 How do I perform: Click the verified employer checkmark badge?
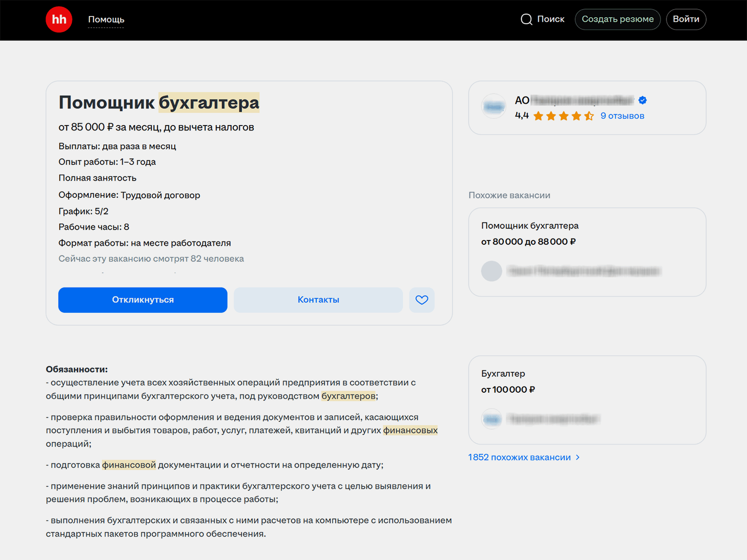643,100
